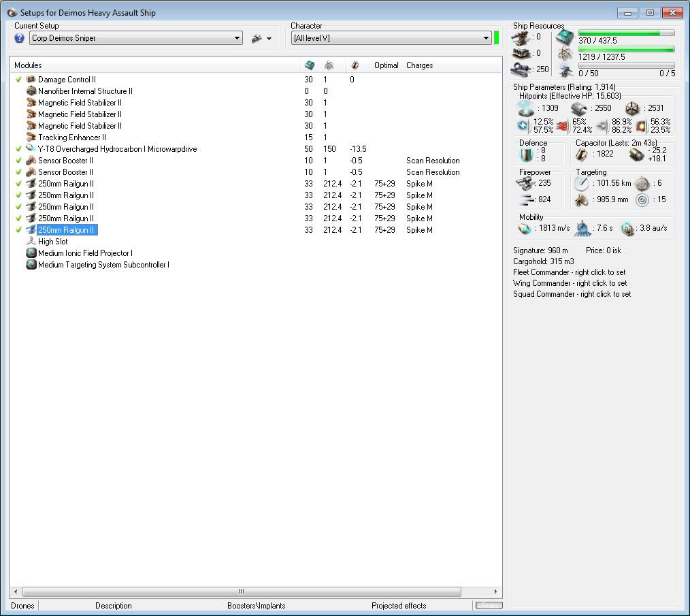Open the Current Setup dropdown

click(136, 38)
